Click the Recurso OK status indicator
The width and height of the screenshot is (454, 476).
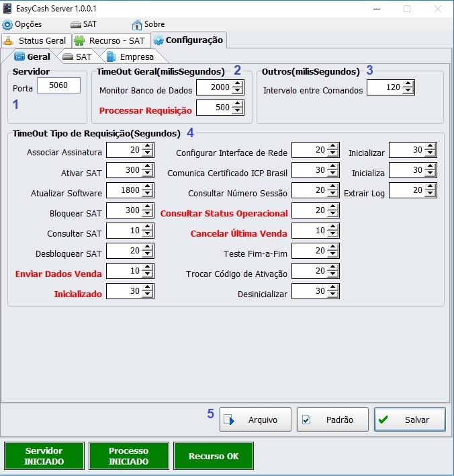pos(213,456)
